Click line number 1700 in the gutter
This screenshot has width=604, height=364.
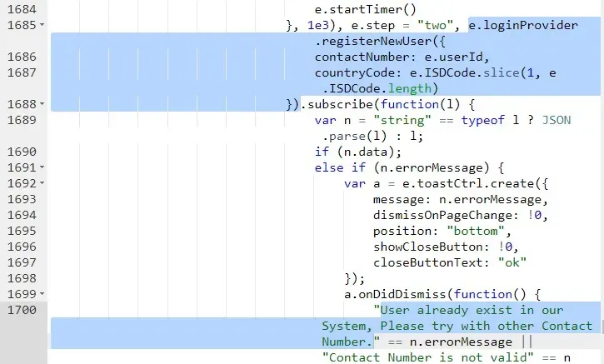22,309
